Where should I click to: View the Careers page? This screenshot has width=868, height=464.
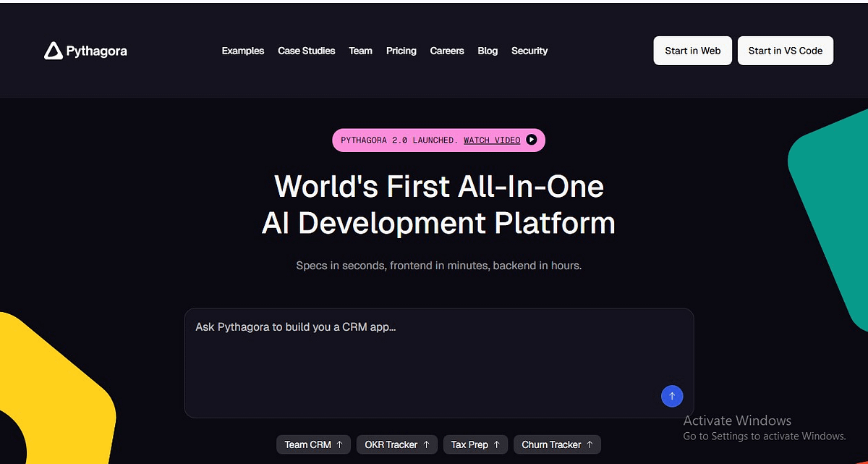pos(447,51)
